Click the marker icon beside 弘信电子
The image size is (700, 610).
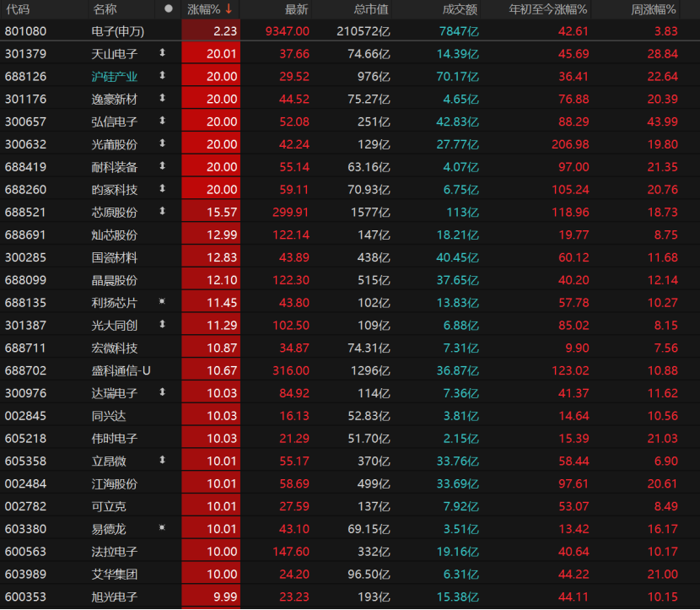(x=163, y=121)
